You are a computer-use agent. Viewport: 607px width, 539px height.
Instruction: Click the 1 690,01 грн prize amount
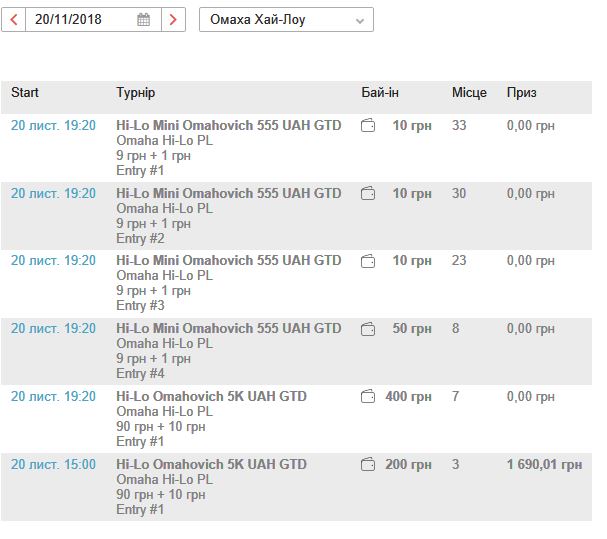544,465
